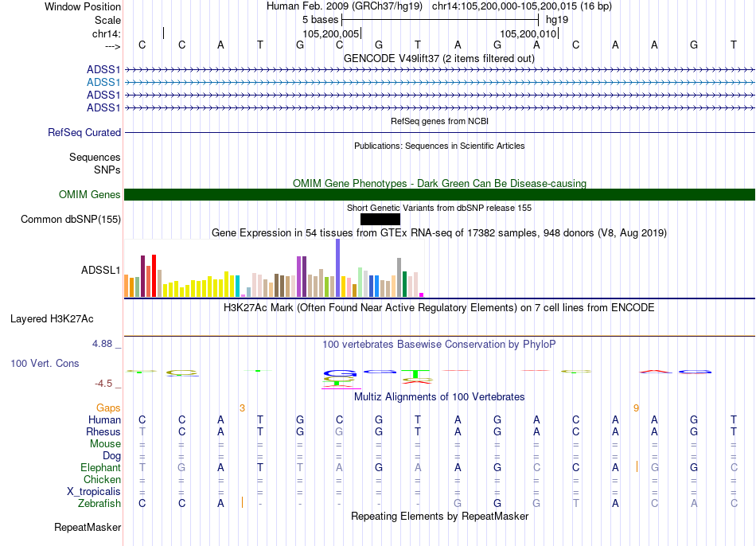Click the Common dbSNP(155) label

[71, 220]
